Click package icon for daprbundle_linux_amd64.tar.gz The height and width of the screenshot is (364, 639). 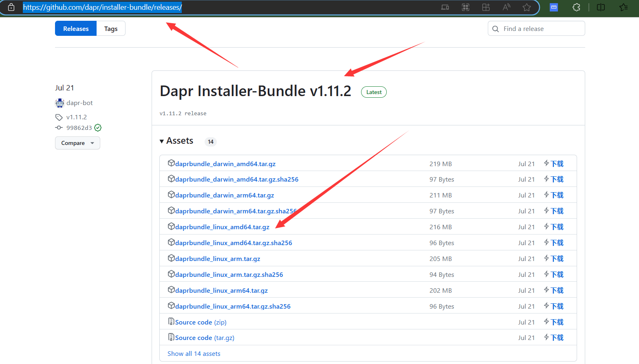pos(171,226)
